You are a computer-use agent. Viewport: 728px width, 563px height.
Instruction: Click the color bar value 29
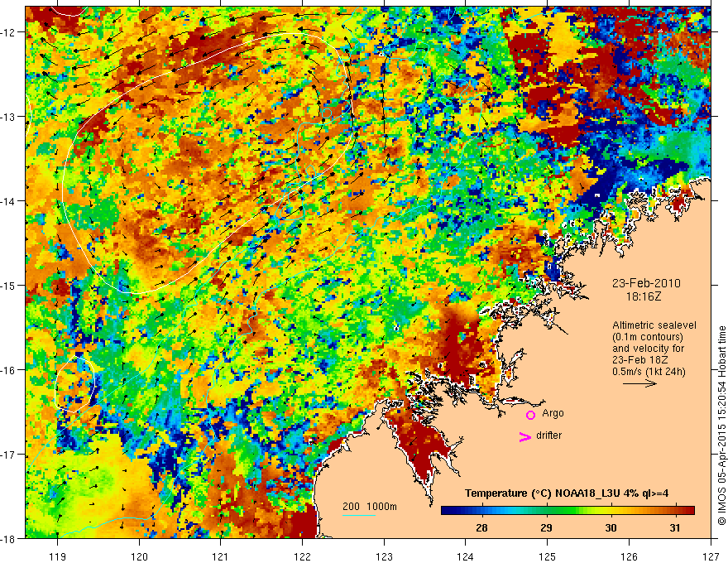pyautogui.click(x=547, y=527)
